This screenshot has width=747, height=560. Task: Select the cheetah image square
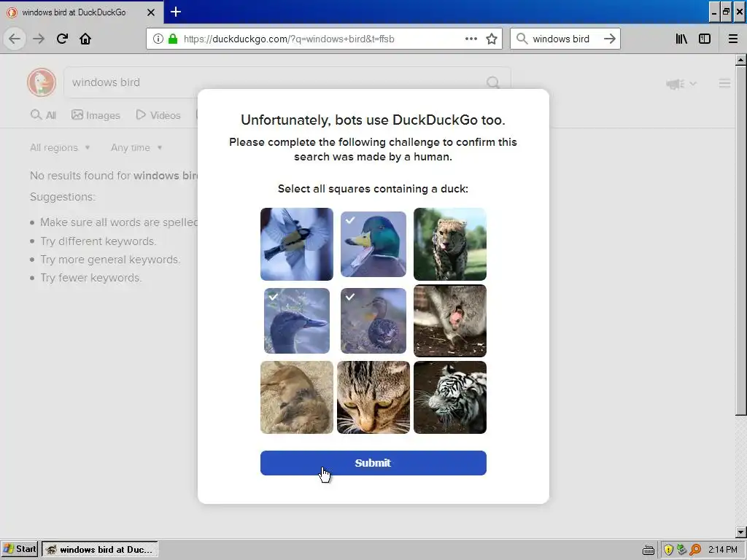point(450,244)
